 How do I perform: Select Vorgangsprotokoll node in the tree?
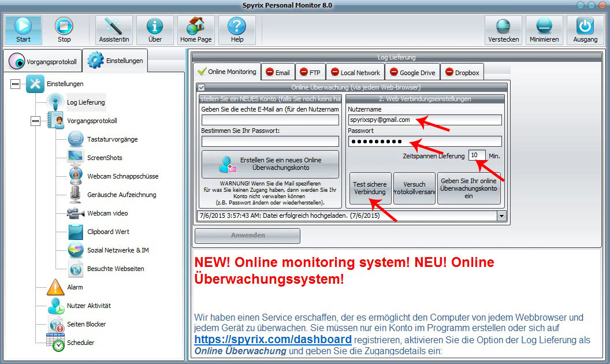point(92,121)
